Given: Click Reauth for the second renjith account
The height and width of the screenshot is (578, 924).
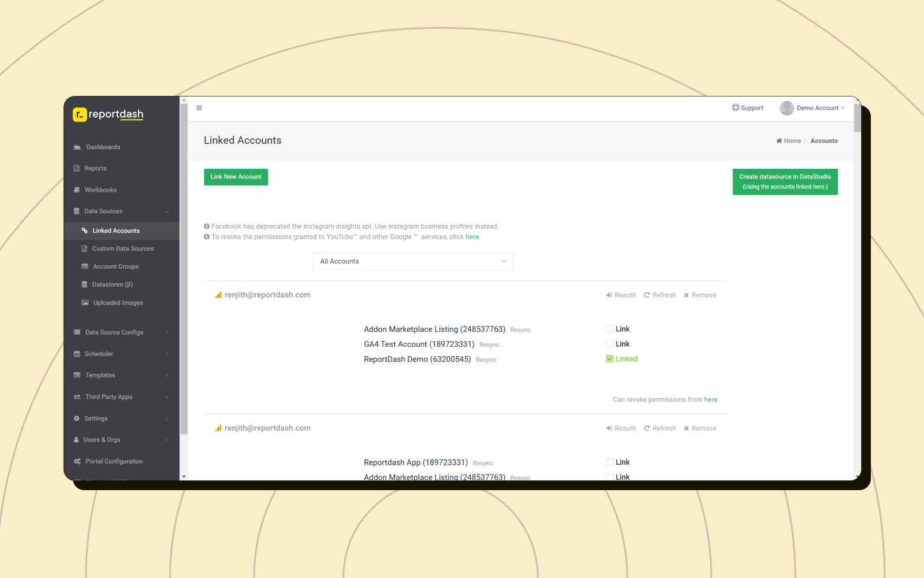Looking at the screenshot, I should point(621,428).
